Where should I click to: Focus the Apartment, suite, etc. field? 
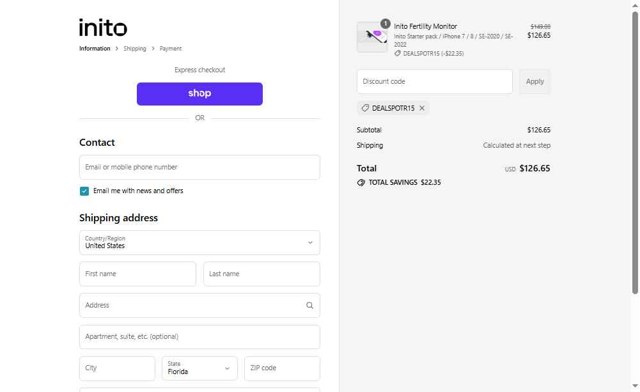tap(200, 337)
